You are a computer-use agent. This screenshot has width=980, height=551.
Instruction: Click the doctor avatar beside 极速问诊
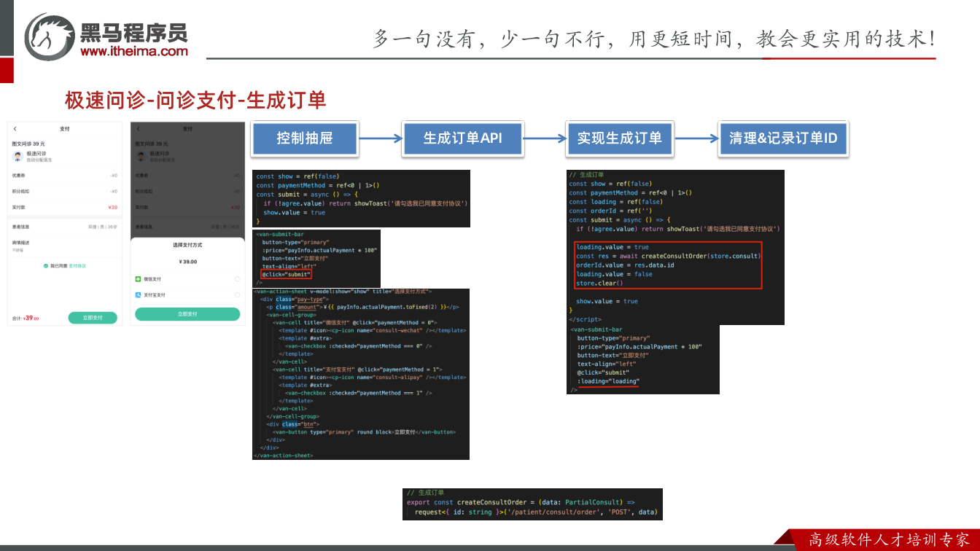(x=17, y=156)
